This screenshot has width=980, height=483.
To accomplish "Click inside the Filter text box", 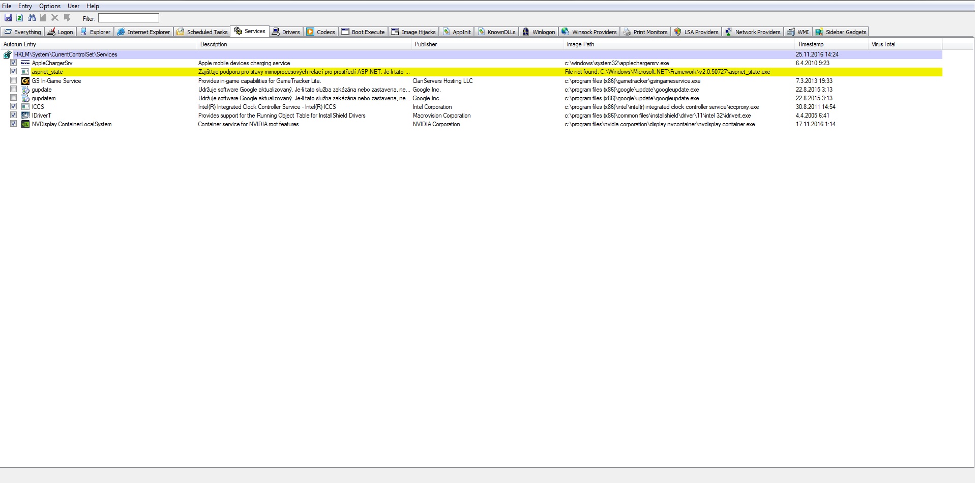I will point(129,18).
